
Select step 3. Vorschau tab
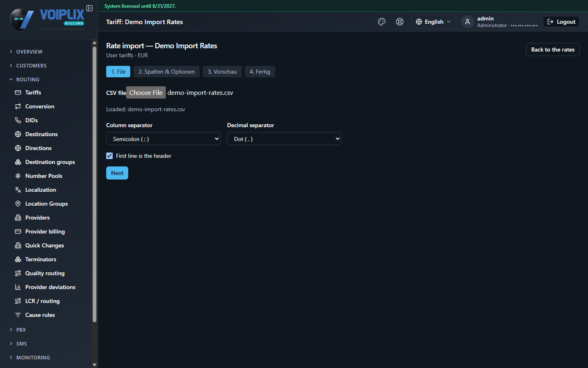point(222,72)
